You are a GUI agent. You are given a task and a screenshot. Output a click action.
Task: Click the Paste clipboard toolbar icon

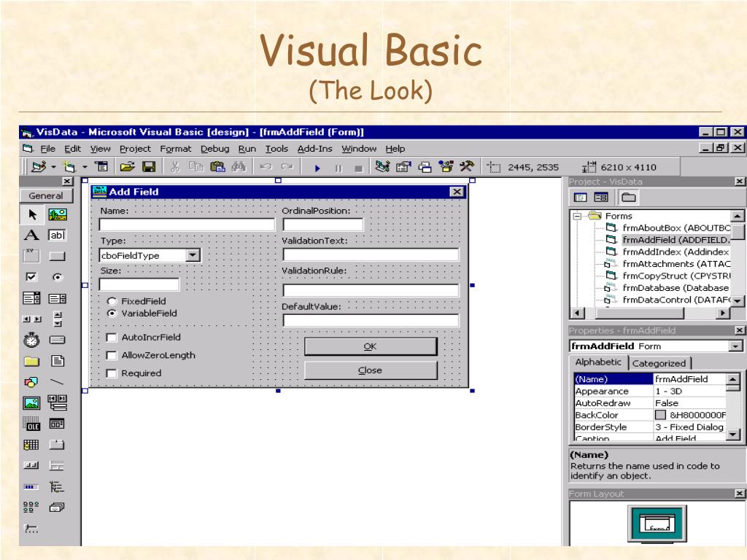[x=217, y=167]
